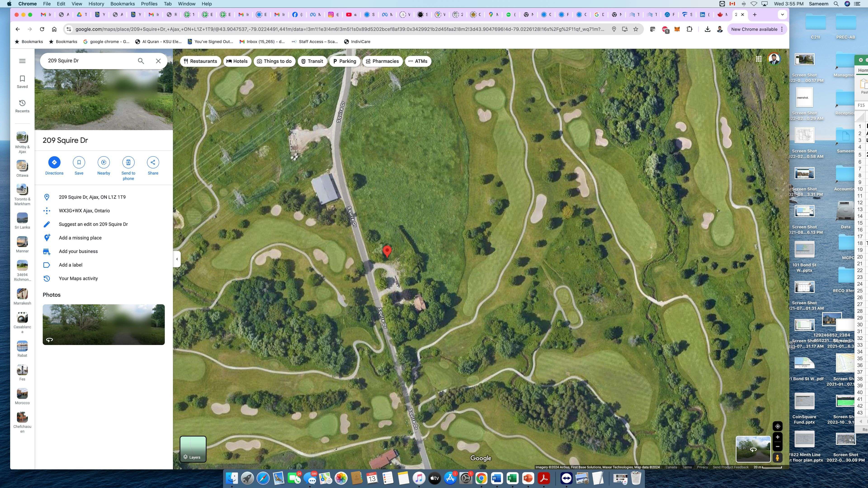The height and width of the screenshot is (488, 868).
Task: Toggle Save for 209 Squire Dr
Action: [x=79, y=162]
